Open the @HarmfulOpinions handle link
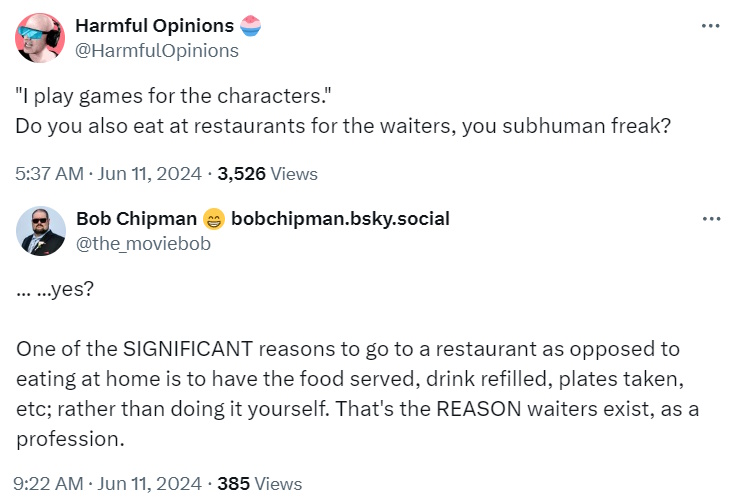 tap(157, 50)
